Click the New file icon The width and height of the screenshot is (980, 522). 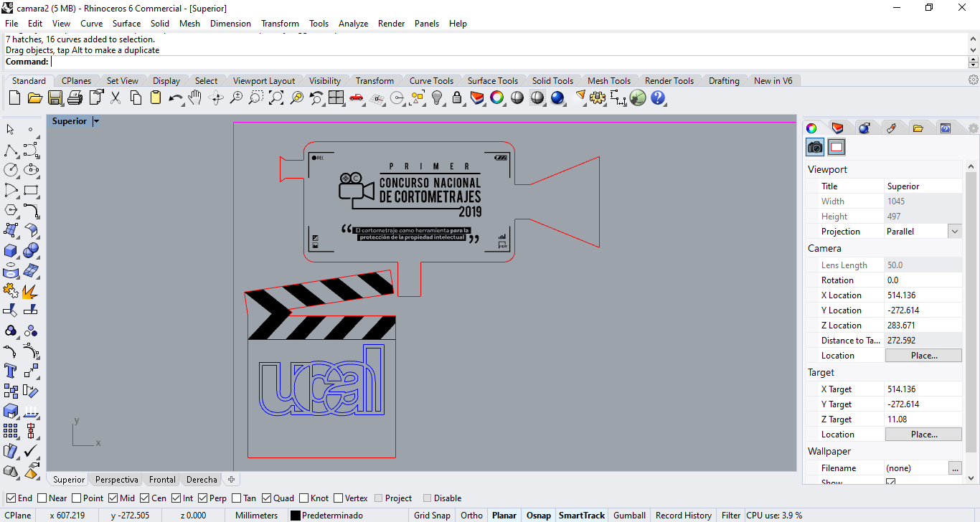(14, 98)
